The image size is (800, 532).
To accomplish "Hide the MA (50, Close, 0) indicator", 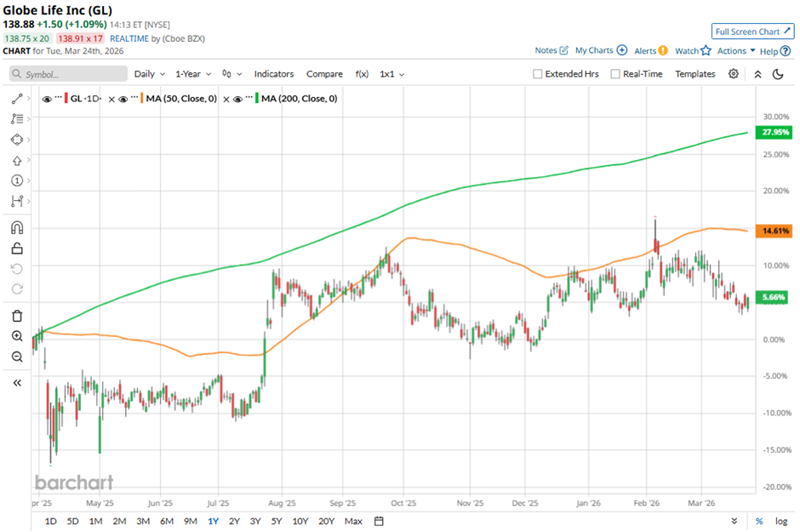I will pos(124,99).
